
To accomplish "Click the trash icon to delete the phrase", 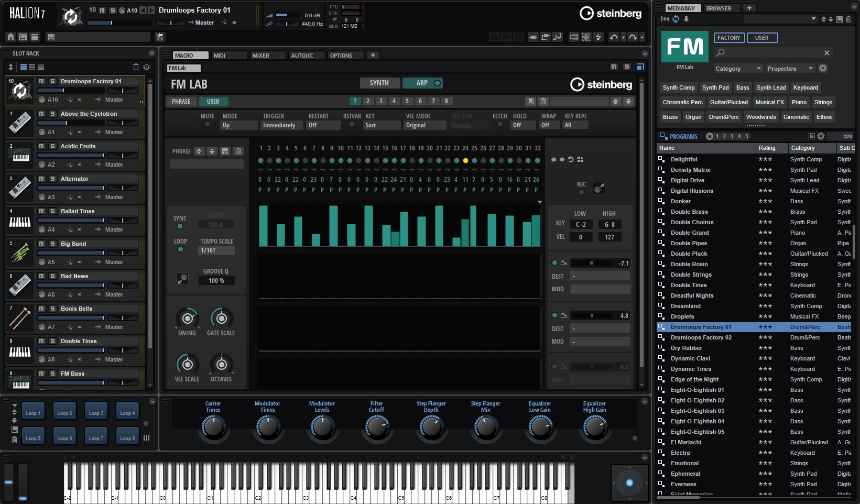I will click(x=238, y=151).
